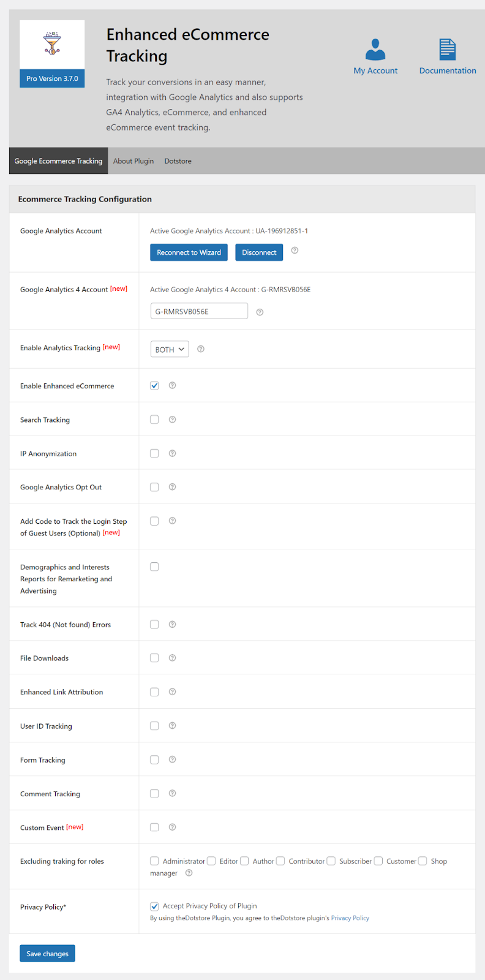Exclude Author role from tracking

point(244,861)
